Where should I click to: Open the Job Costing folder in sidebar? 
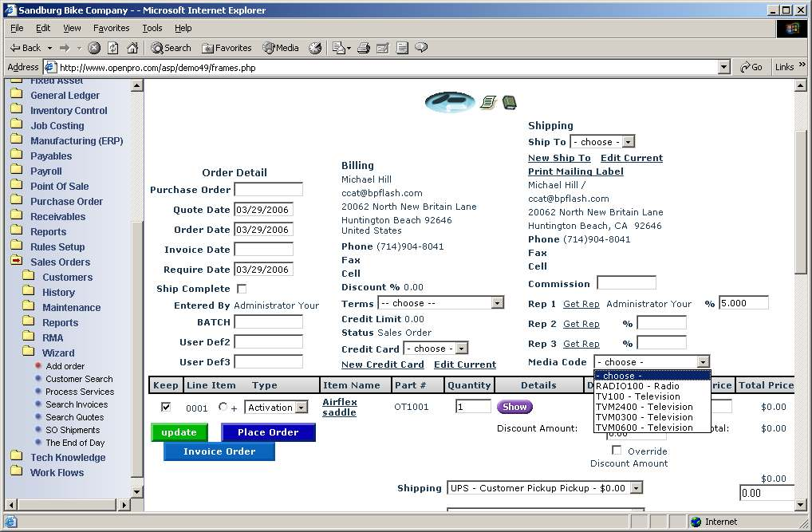pyautogui.click(x=57, y=126)
